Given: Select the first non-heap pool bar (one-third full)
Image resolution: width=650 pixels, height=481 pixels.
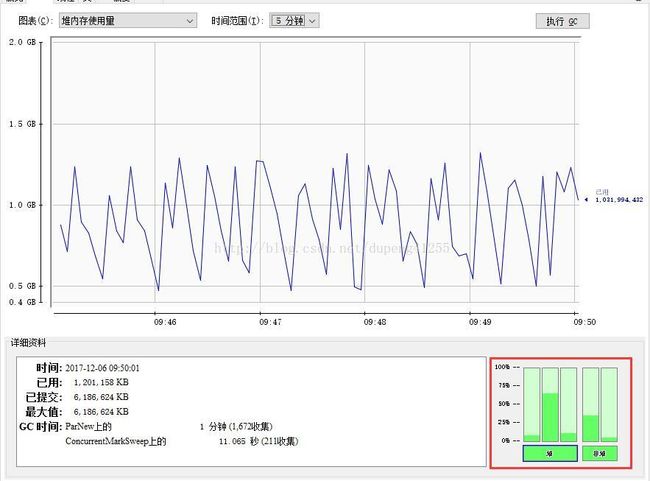Looking at the screenshot, I should coord(590,404).
